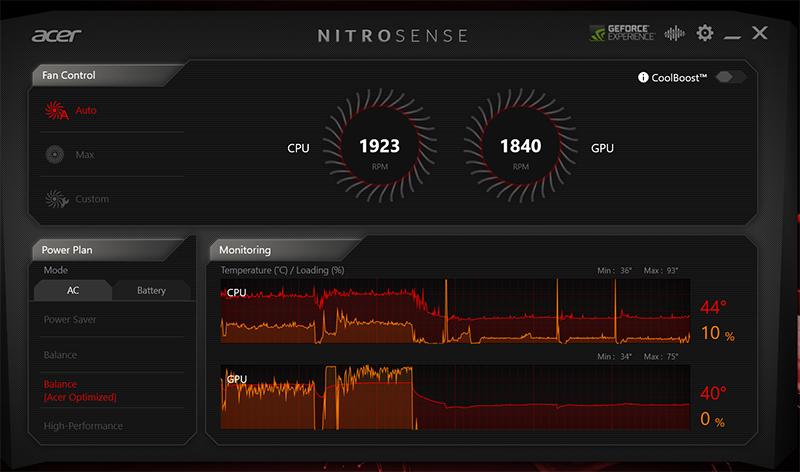Select the Power Saver power plan
The width and height of the screenshot is (800, 472).
click(x=70, y=320)
